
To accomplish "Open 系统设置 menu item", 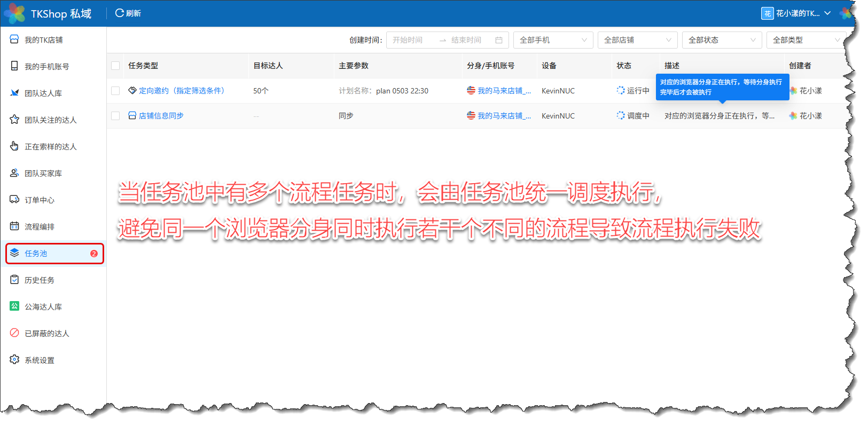I will point(53,360).
